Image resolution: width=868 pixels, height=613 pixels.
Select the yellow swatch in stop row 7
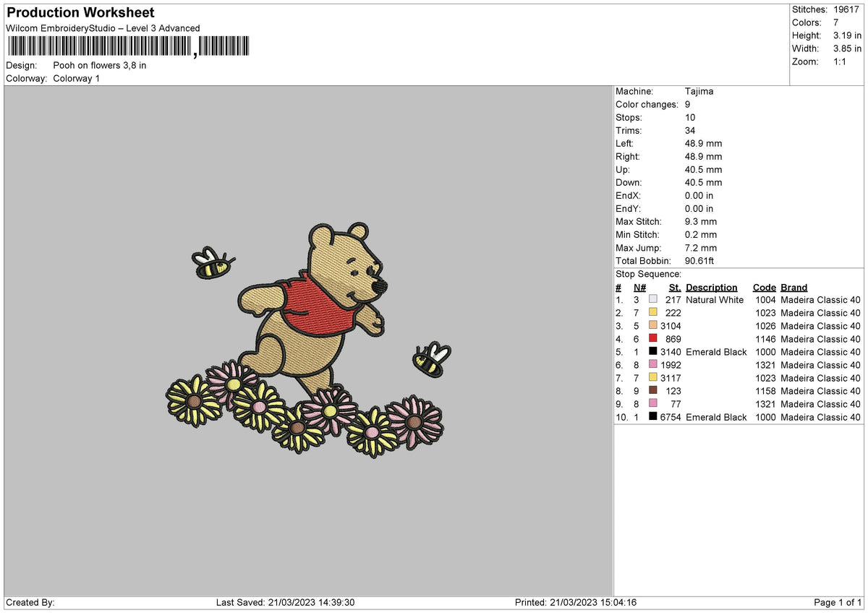[x=653, y=378]
